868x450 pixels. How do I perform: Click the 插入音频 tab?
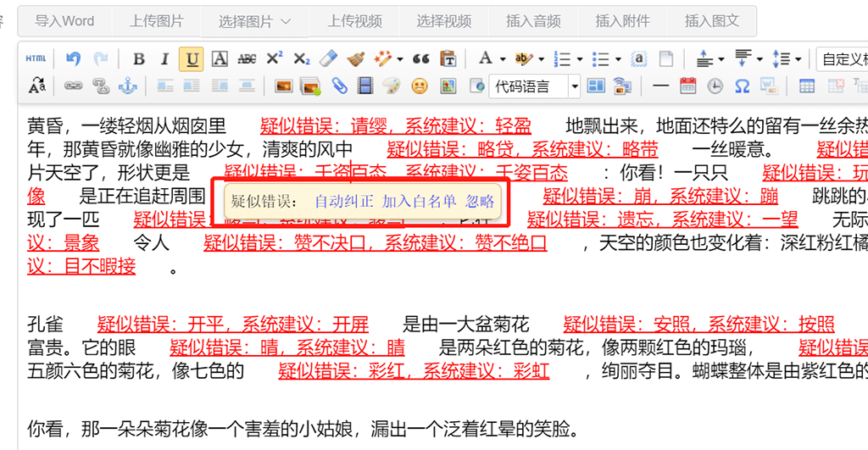(x=533, y=21)
